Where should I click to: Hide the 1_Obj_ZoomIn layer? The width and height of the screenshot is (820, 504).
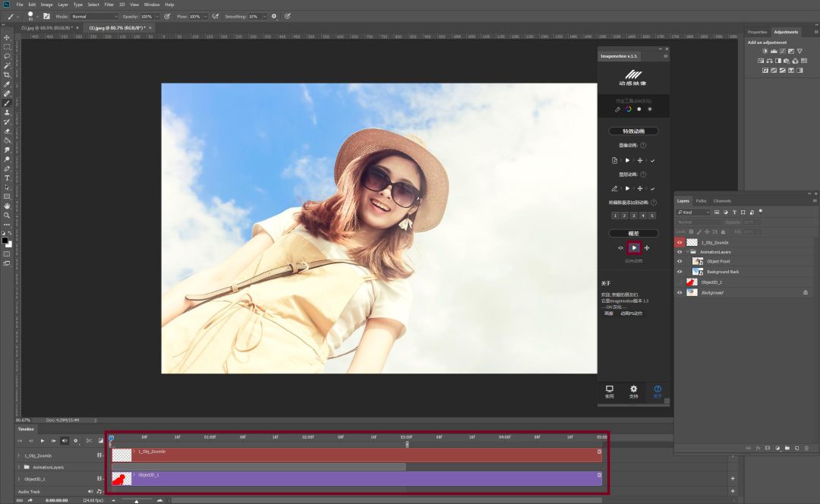[680, 242]
